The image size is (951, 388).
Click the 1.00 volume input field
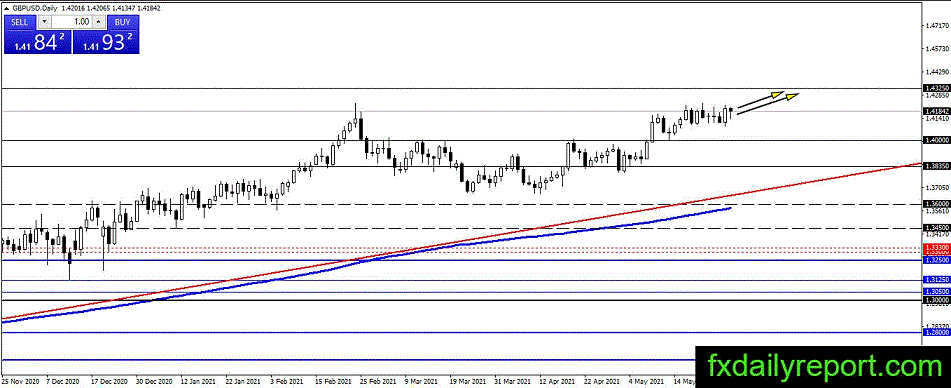tap(72, 22)
